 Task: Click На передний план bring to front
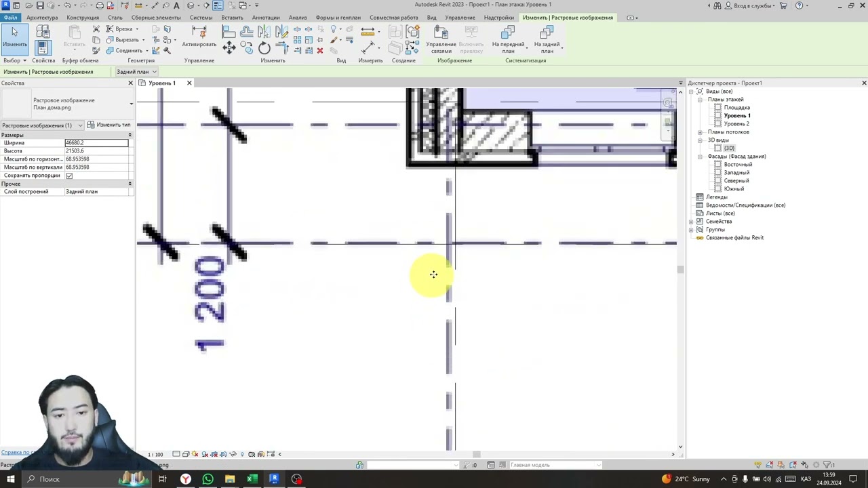508,40
